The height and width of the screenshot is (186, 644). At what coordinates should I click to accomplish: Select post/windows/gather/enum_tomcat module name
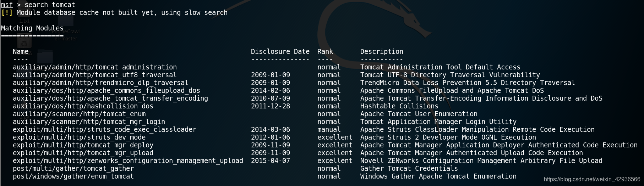(x=73, y=176)
